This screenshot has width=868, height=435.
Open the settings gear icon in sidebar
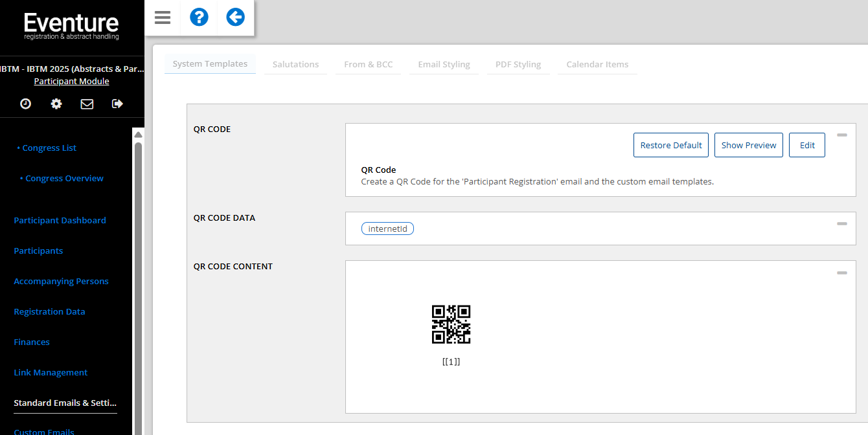(x=56, y=104)
